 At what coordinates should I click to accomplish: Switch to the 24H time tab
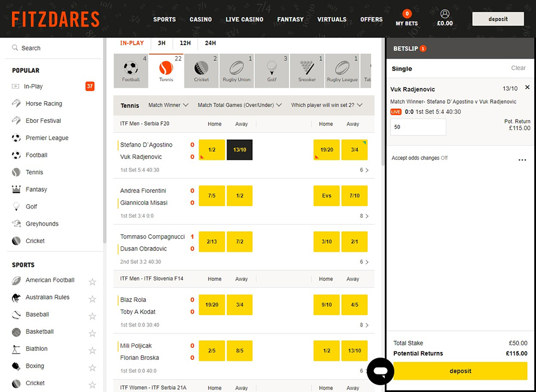pos(210,43)
